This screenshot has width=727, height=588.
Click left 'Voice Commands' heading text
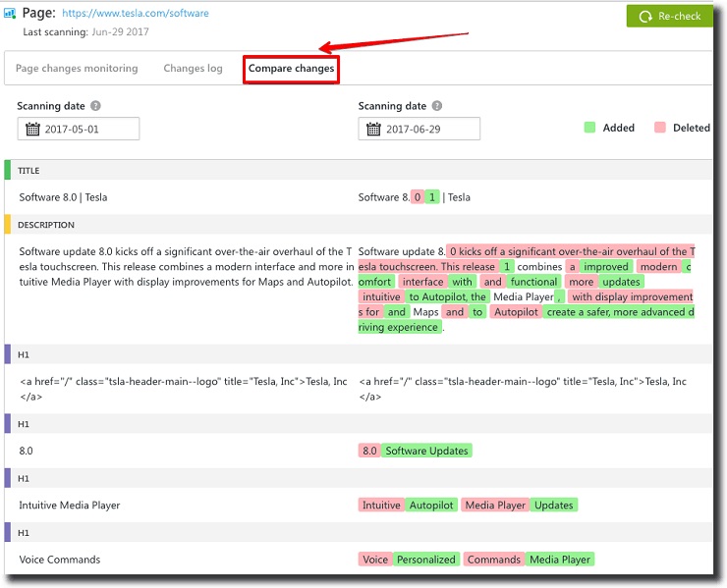coord(59,560)
